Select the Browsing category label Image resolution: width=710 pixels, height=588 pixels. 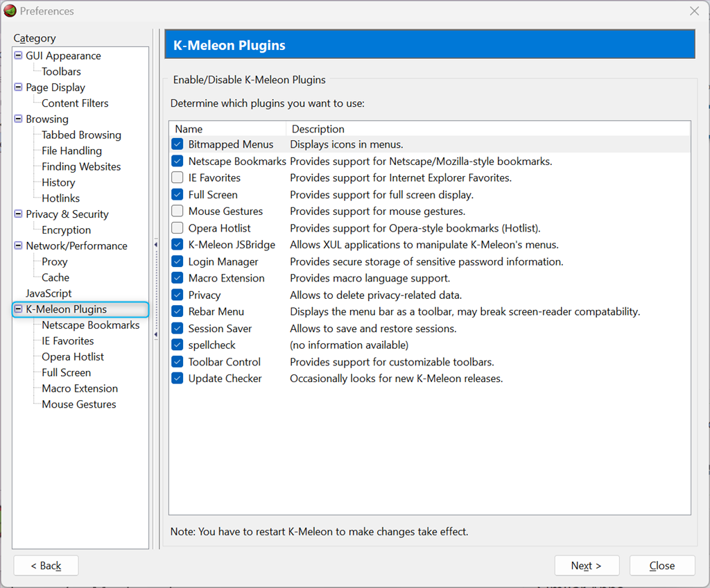pos(47,119)
